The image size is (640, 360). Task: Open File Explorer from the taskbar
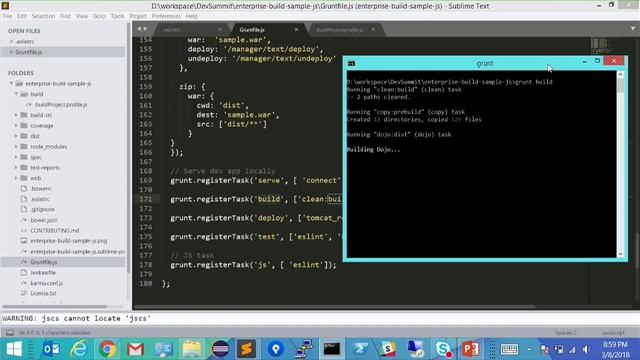pos(191,349)
